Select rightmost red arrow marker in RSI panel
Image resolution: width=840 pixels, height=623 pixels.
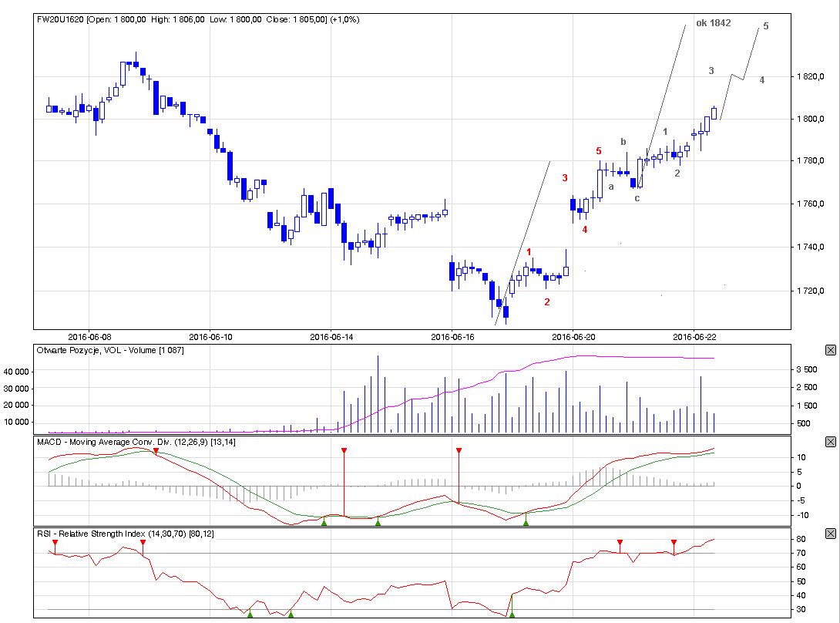coord(674,543)
